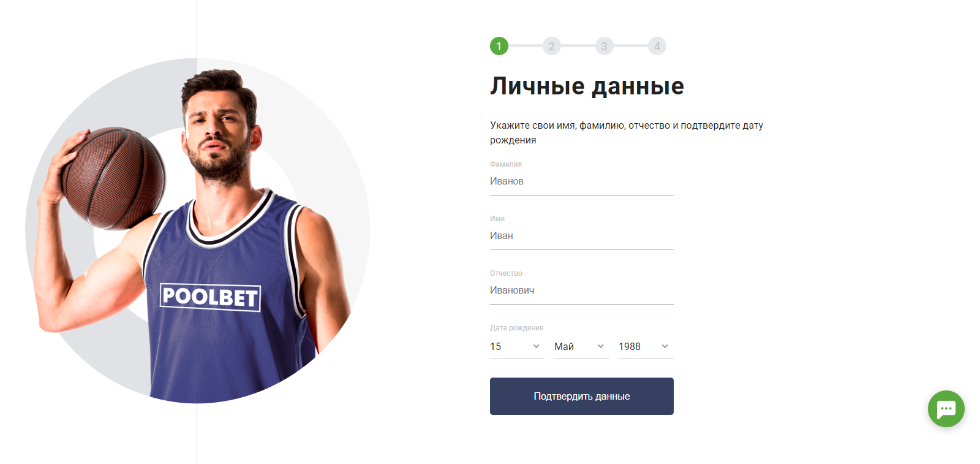Click the POOLBET logo on the jersey
The image size is (980, 464).
tap(210, 297)
